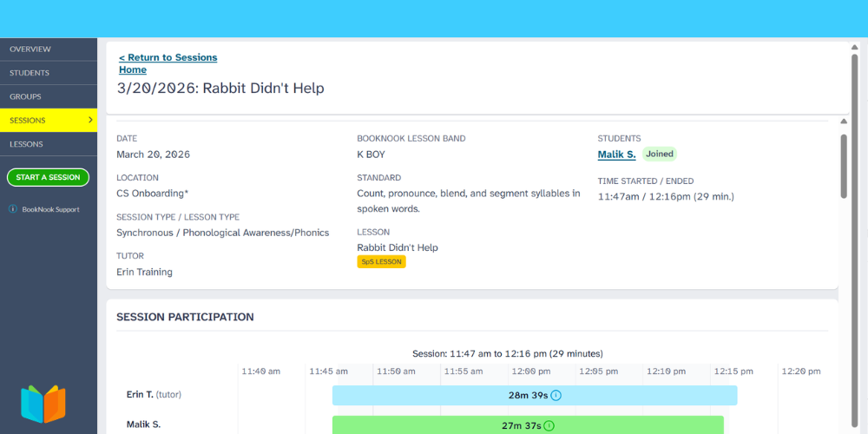Open the BookNook Support link

point(50,209)
